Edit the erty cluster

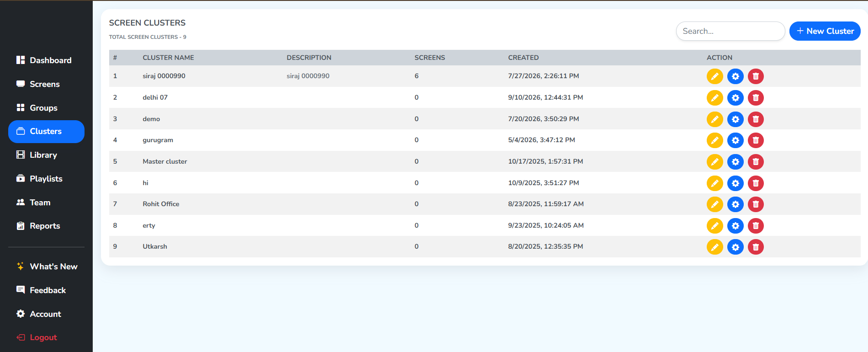pyautogui.click(x=715, y=226)
